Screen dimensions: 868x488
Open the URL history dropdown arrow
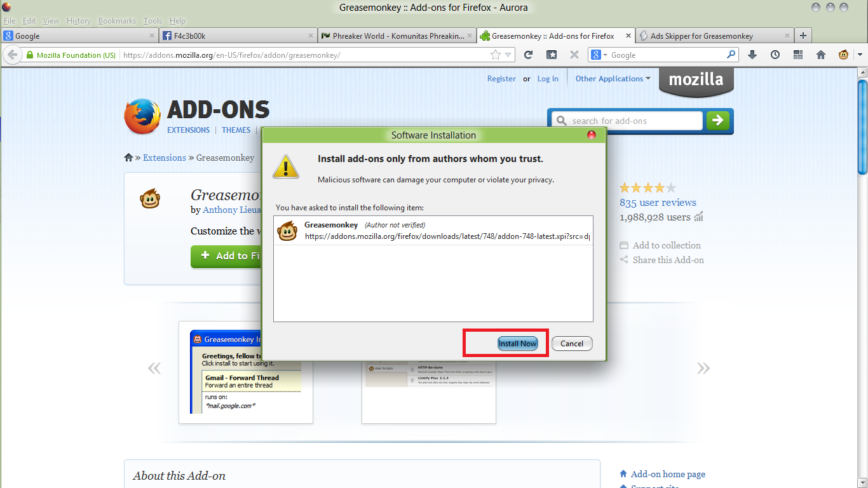pos(508,55)
